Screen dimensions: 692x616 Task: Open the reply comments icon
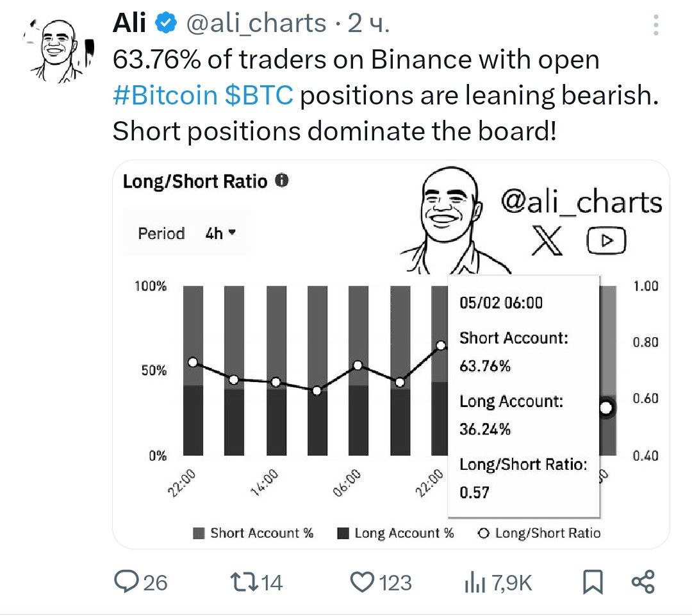pyautogui.click(x=127, y=581)
